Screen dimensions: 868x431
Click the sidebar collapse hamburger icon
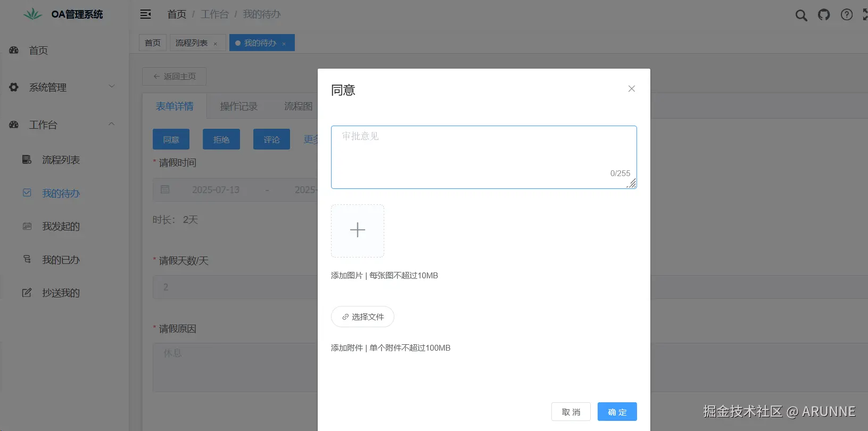coord(145,14)
